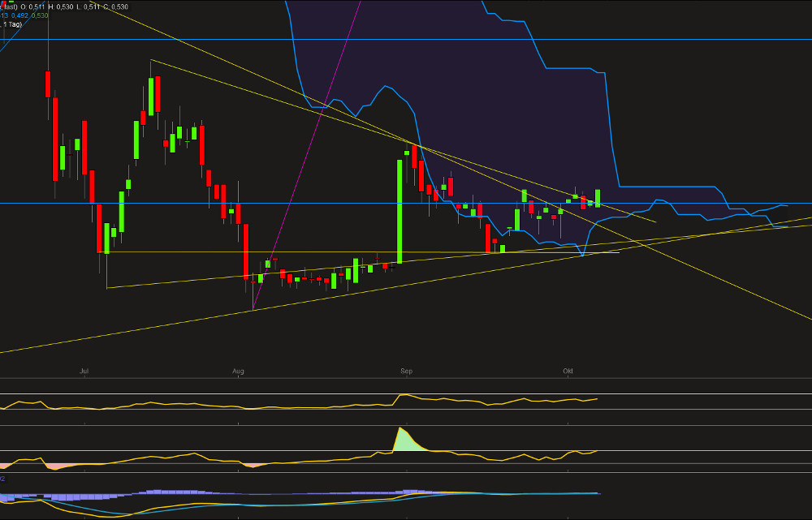Image resolution: width=812 pixels, height=520 pixels.
Task: Select the high value H: 0,530
Action: (x=61, y=6)
